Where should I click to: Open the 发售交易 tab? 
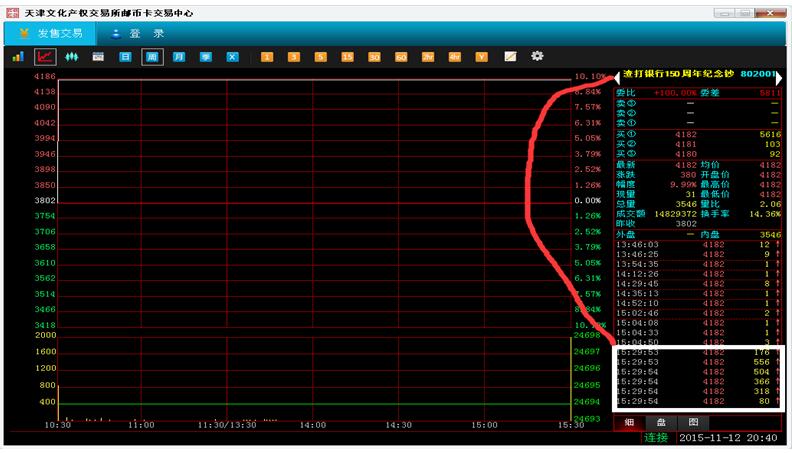(x=50, y=33)
